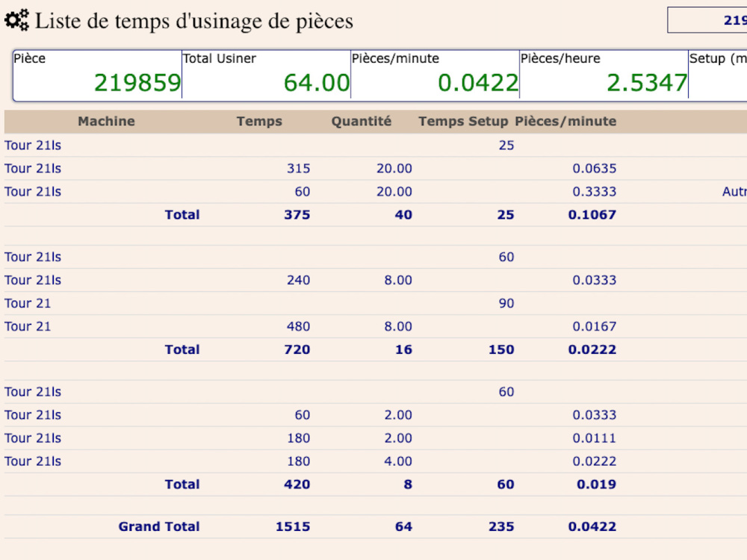Select the Total quantity 40
Viewport: 747px width, 560px height.
click(x=403, y=215)
